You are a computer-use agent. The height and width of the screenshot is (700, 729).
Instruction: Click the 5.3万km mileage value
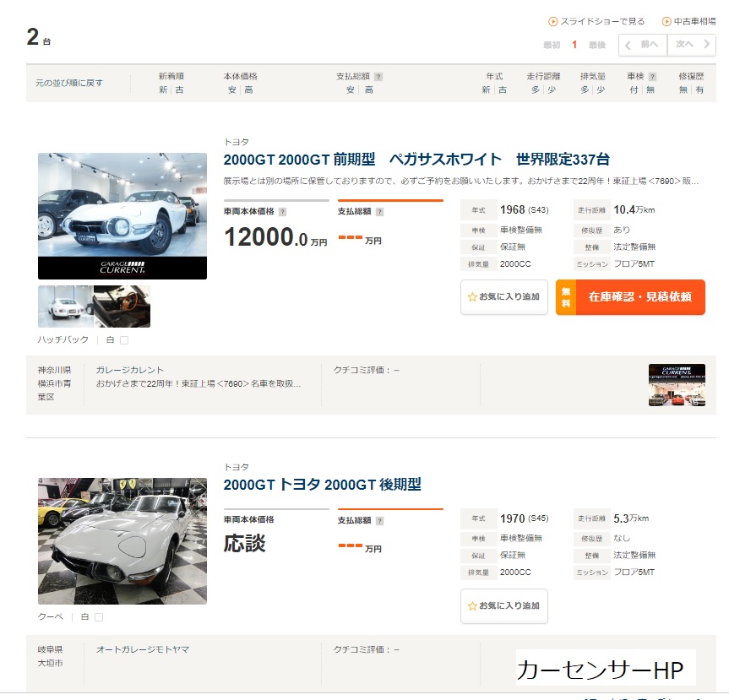(631, 518)
